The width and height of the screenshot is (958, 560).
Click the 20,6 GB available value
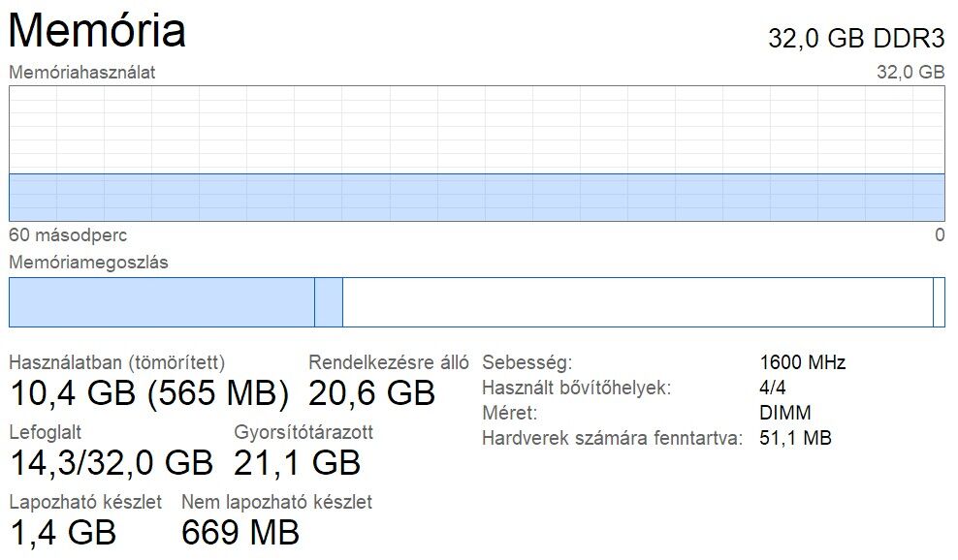(x=371, y=392)
